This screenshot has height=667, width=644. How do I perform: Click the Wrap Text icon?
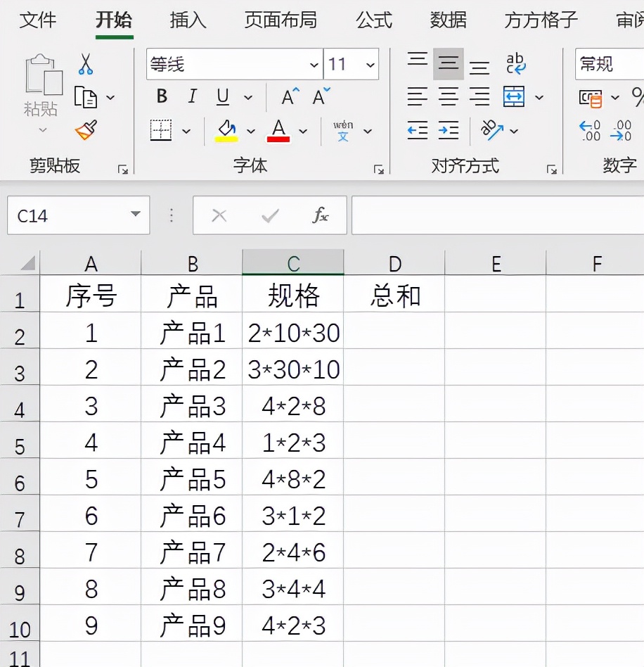[x=515, y=63]
